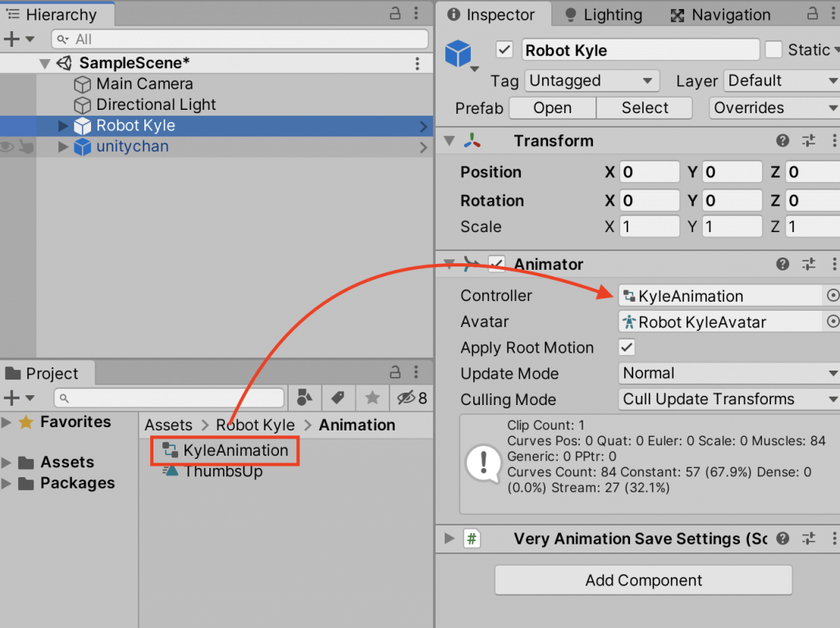Switch to the Lighting tab
This screenshot has width=840, height=628.
pos(604,15)
